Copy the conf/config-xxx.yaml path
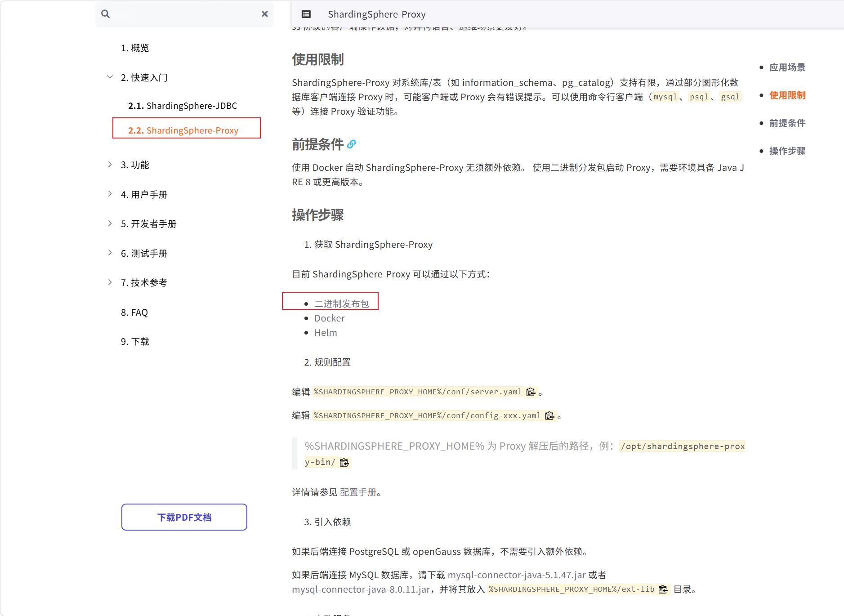This screenshot has height=616, width=844. coord(550,416)
